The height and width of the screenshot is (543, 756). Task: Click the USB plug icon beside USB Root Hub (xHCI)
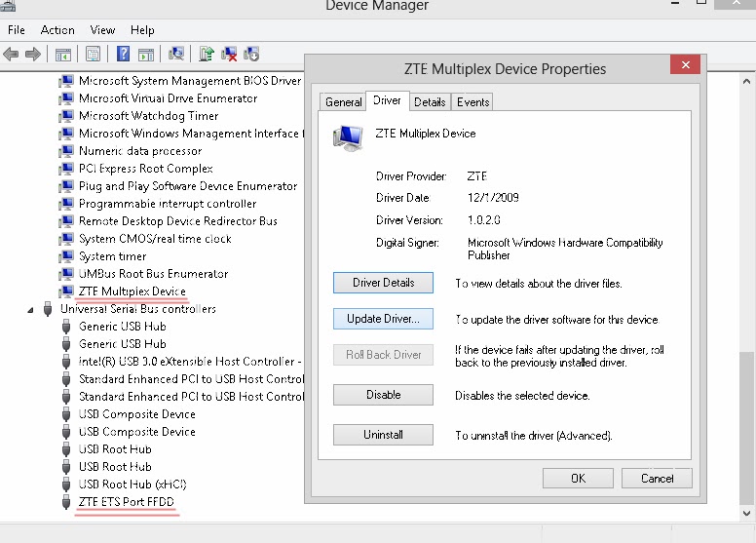click(x=66, y=485)
